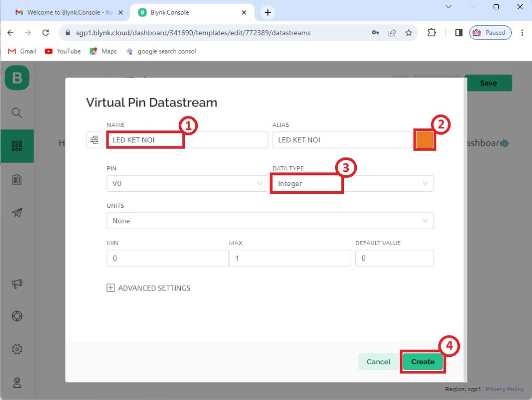Open the YouTube bookmark in the bookmarks bar
This screenshot has height=400, width=532.
click(x=63, y=51)
